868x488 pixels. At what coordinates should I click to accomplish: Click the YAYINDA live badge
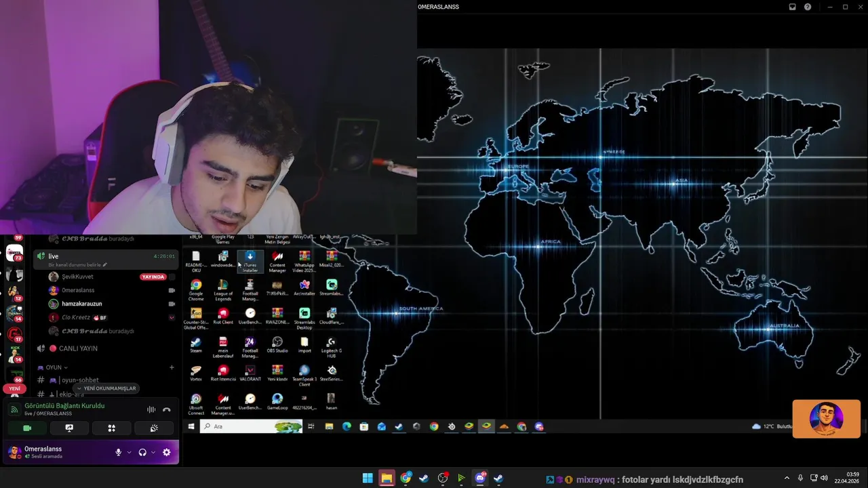click(x=153, y=277)
